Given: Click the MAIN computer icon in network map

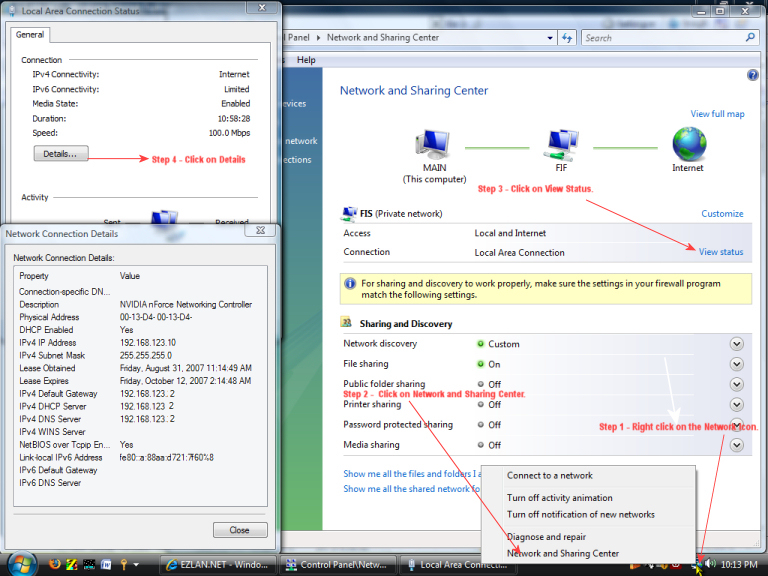Looking at the screenshot, I should (x=434, y=147).
